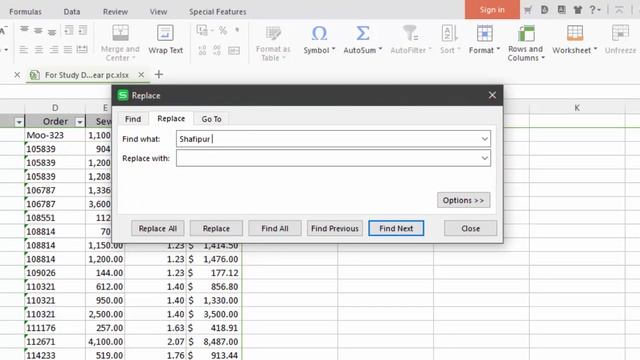Viewport: 640px width, 360px height.
Task: Align text to top
Action: coord(24,30)
